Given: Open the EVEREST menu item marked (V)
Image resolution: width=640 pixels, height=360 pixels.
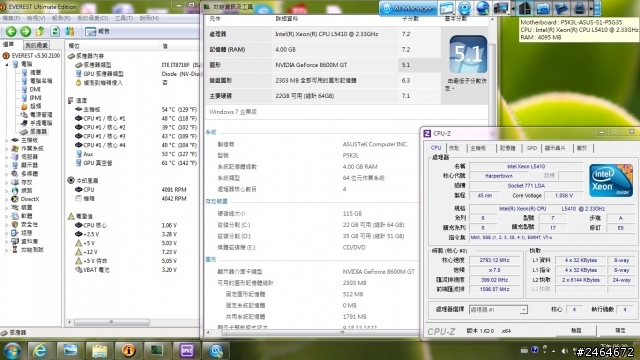Looking at the screenshot, I should (36, 18).
